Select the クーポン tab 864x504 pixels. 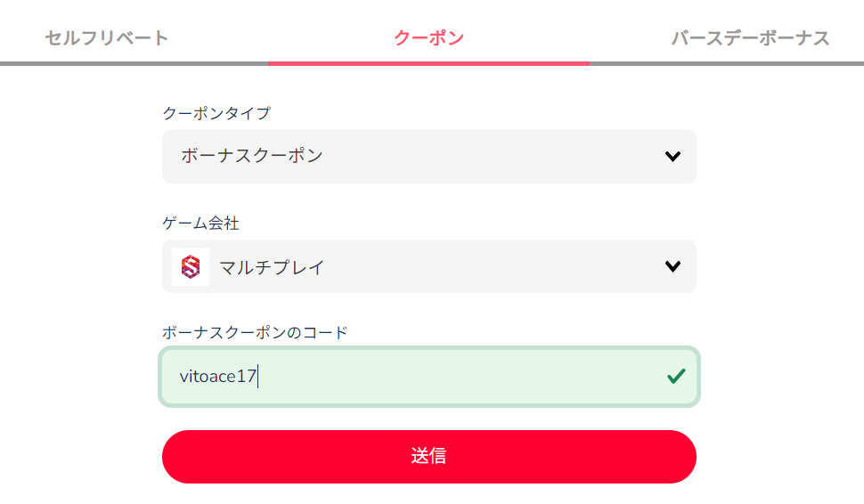[428, 38]
